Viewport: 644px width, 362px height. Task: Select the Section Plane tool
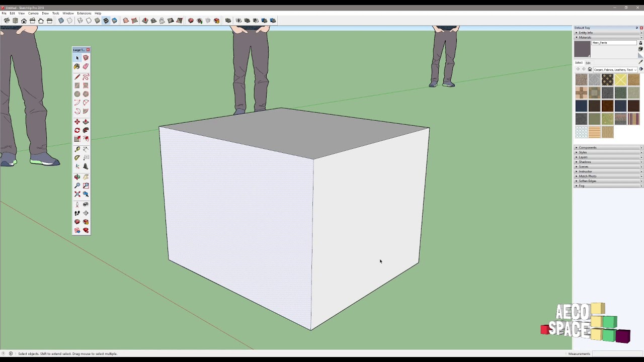tap(86, 213)
